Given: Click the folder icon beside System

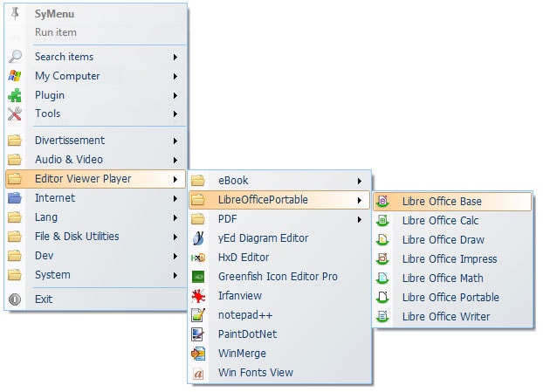Looking at the screenshot, I should pyautogui.click(x=15, y=275).
